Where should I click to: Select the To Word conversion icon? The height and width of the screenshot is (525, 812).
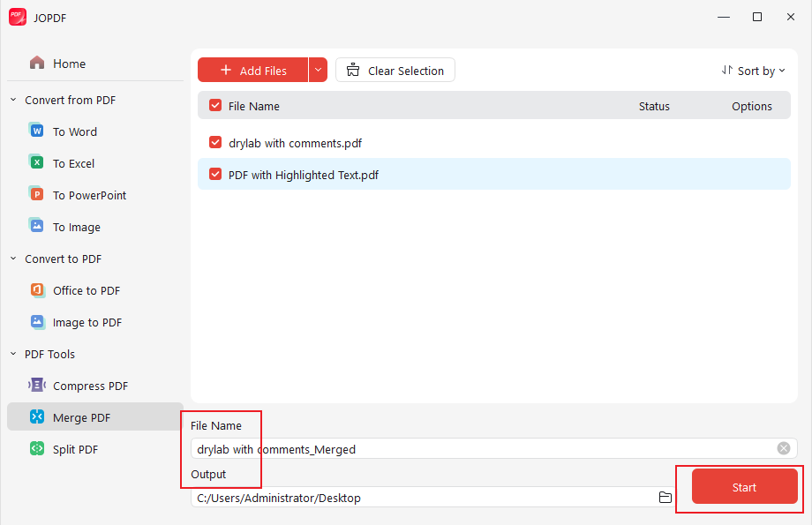(36, 131)
